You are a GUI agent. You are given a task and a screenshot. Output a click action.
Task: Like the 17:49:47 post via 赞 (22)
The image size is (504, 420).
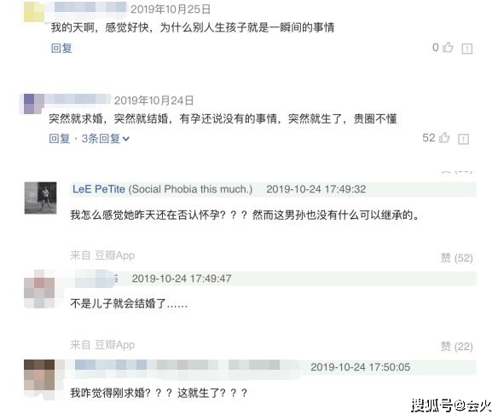(x=456, y=347)
